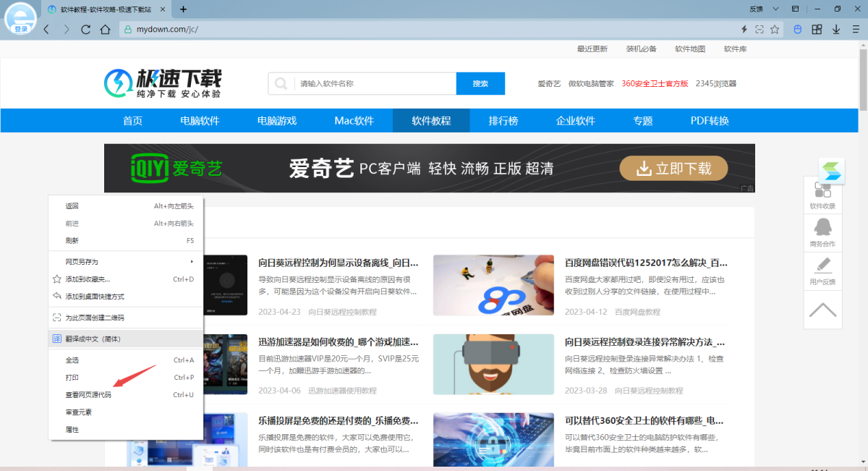Click the 商务合作 QQ penguin icon
Viewport: 868px width, 471px height.
(x=823, y=233)
